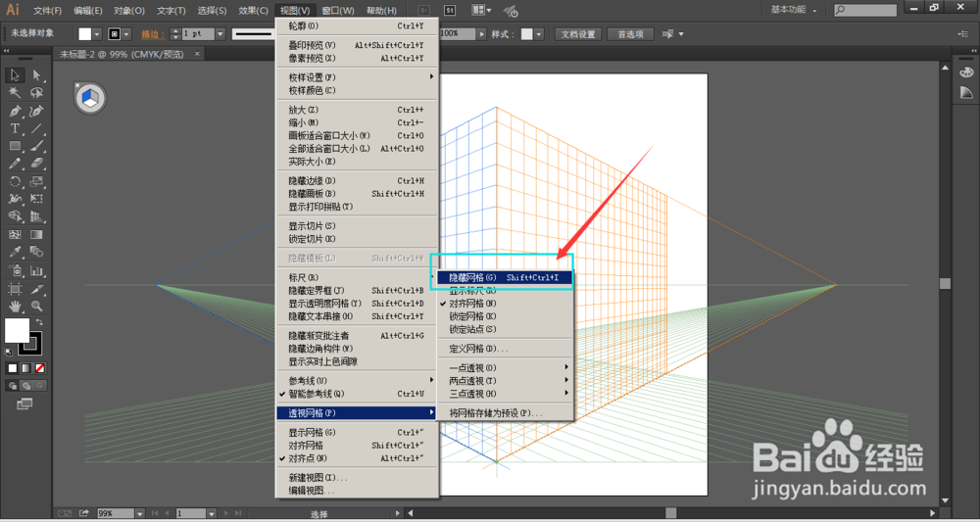Click the 首选项 button

(630, 34)
